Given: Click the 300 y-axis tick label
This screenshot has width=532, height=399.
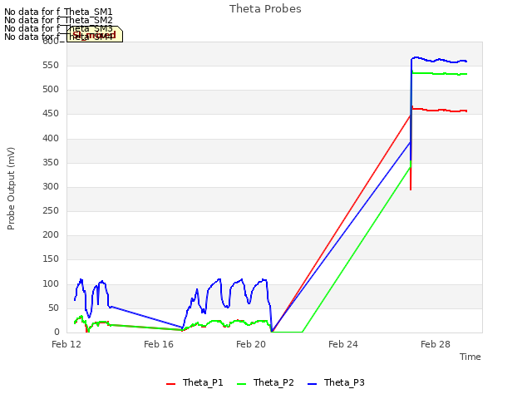Looking at the screenshot, I should pos(51,186).
